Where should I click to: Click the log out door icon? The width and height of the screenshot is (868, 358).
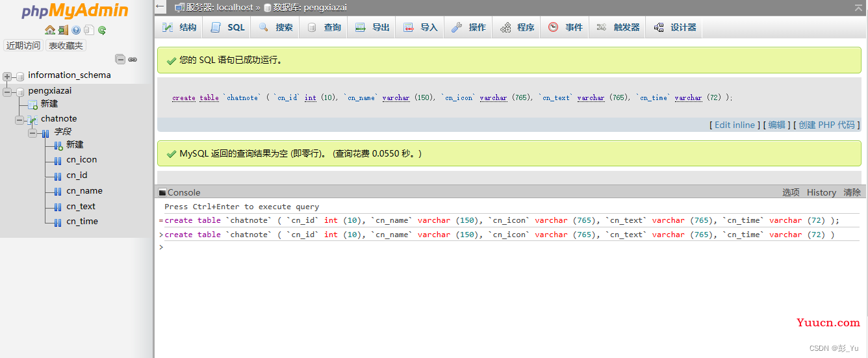click(x=63, y=30)
